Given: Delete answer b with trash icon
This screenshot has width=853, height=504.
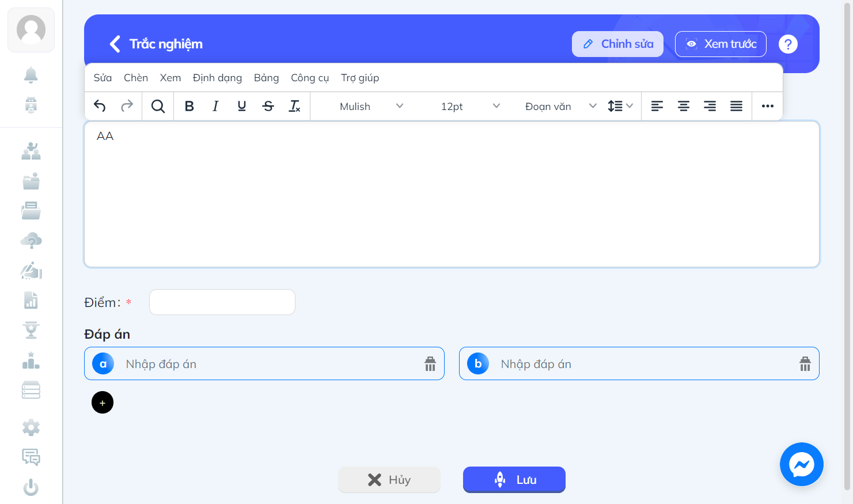Looking at the screenshot, I should tap(805, 364).
